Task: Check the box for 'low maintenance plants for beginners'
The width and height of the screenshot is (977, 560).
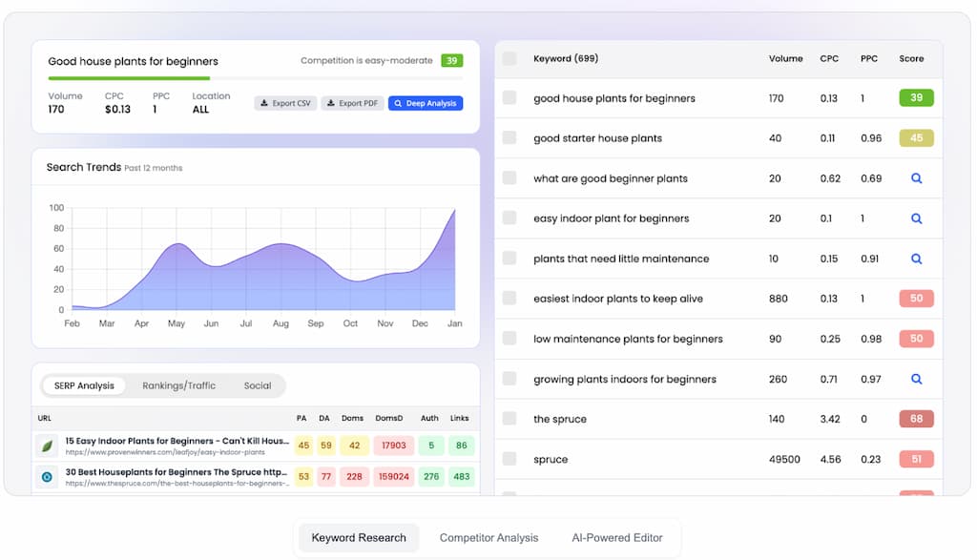Action: tap(509, 339)
